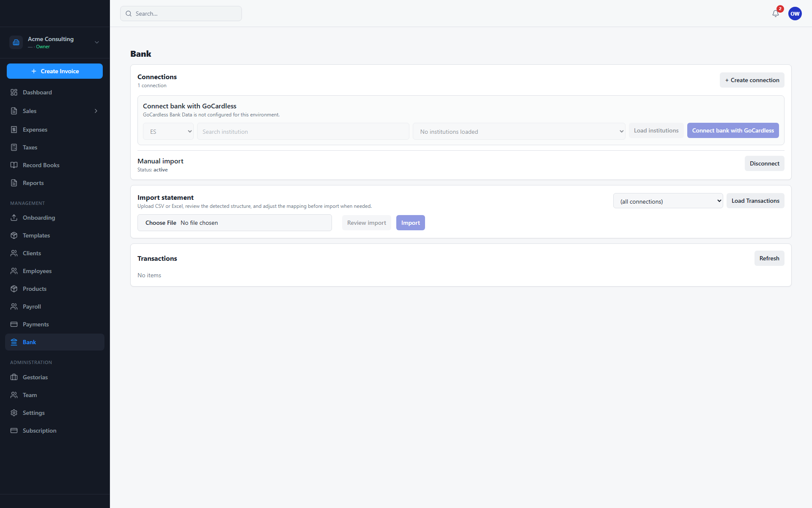Image resolution: width=812 pixels, height=508 pixels.
Task: Click the Payments card icon
Action: pos(14,324)
